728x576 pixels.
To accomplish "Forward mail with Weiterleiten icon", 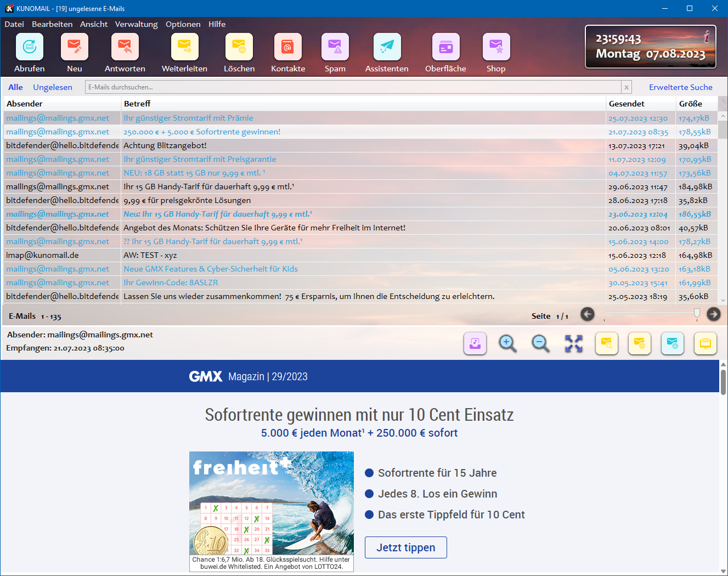I will 185,47.
